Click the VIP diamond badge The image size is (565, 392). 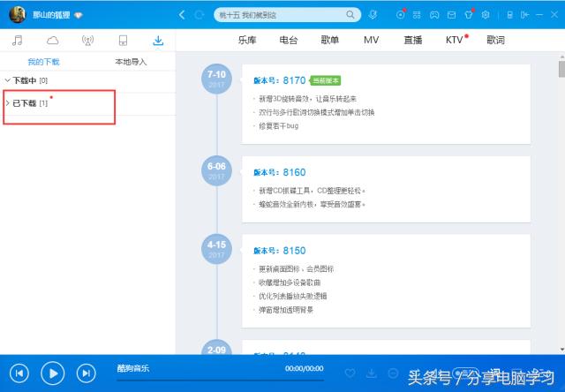(x=79, y=16)
